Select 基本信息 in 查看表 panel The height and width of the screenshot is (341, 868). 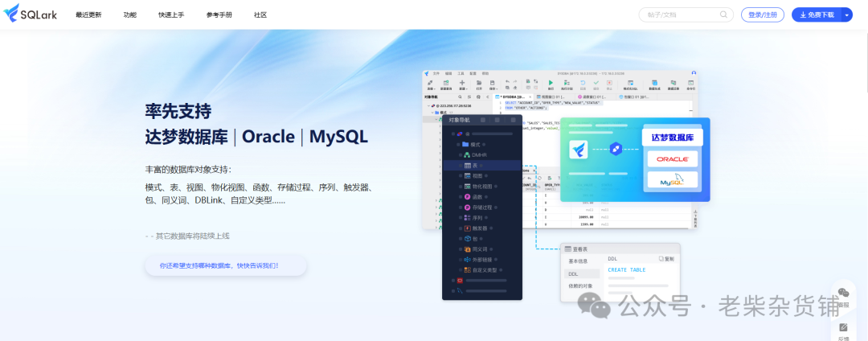coord(578,261)
